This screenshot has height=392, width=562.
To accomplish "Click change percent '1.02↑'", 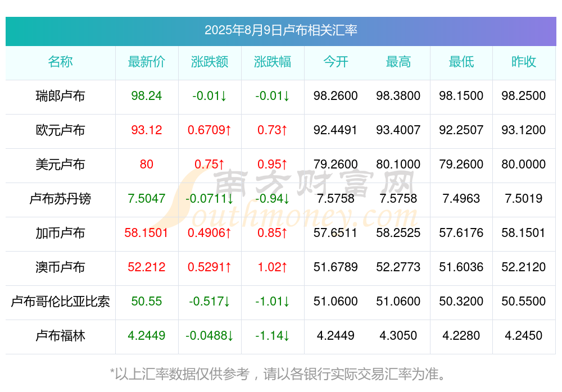I will (273, 267).
